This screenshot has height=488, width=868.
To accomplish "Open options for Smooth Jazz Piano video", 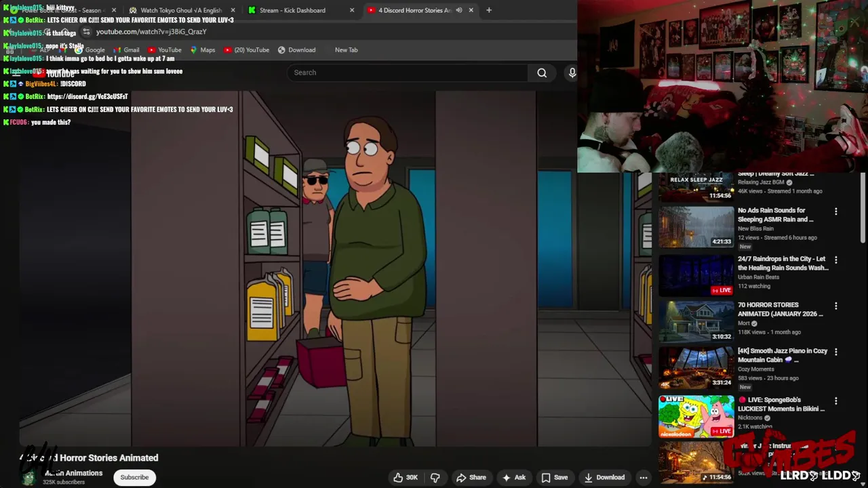I will 835,352.
